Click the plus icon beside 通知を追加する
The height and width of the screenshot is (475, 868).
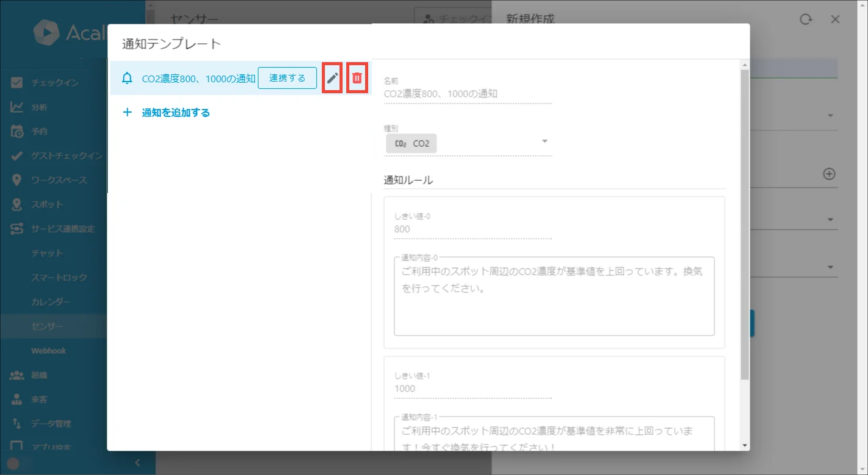127,113
